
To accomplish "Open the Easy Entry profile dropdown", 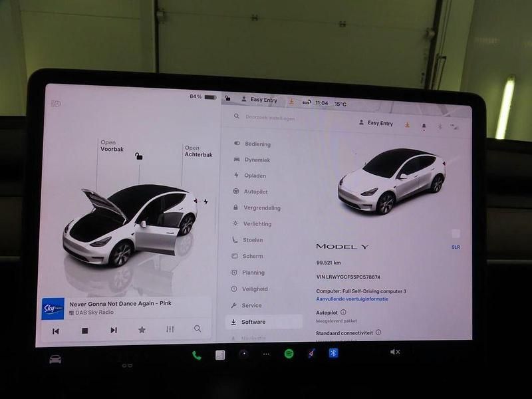I will pos(376,123).
